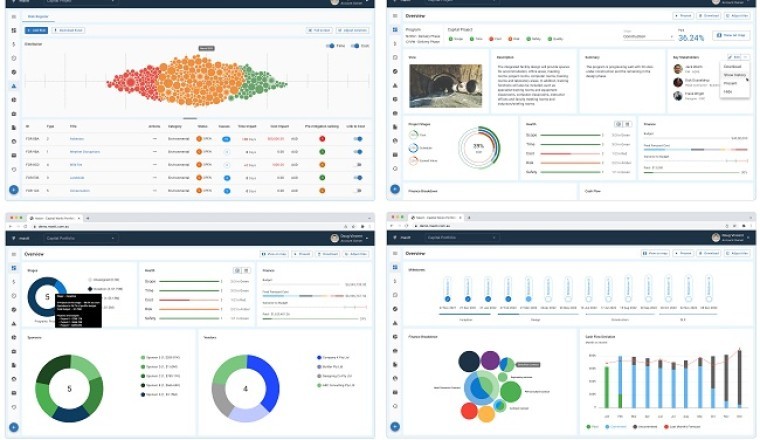
Task: Choose Show history from the open dropdown menu
Action: click(734, 75)
